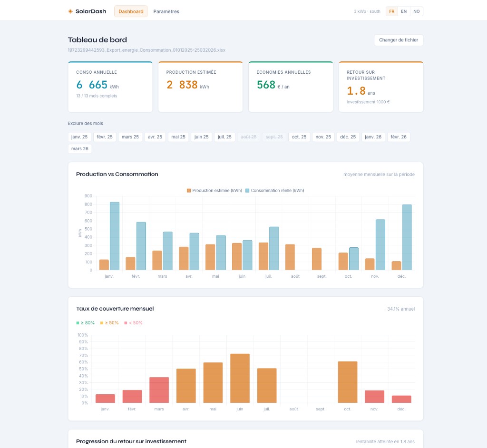Exclude the janv. 25 month chip
The height and width of the screenshot is (448, 487).
[79, 137]
